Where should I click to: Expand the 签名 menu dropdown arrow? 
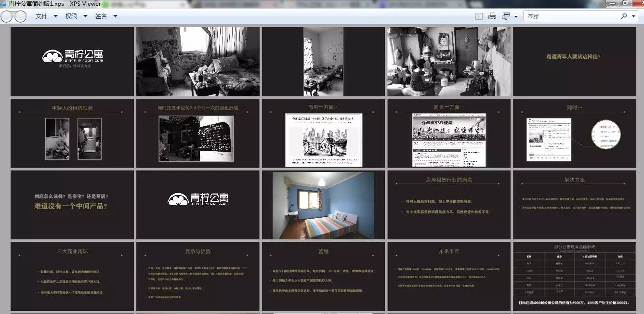(115, 16)
